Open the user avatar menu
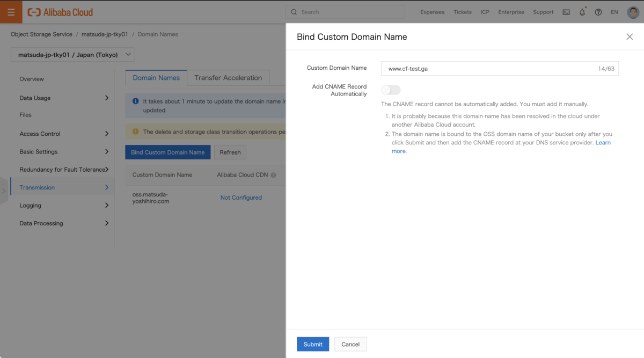644x358 pixels. 633,12
